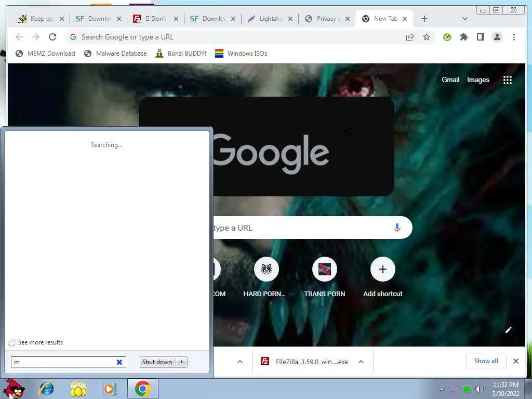The height and width of the screenshot is (399, 532).
Task: Clear the Start menu search with X
Action: 119,362
